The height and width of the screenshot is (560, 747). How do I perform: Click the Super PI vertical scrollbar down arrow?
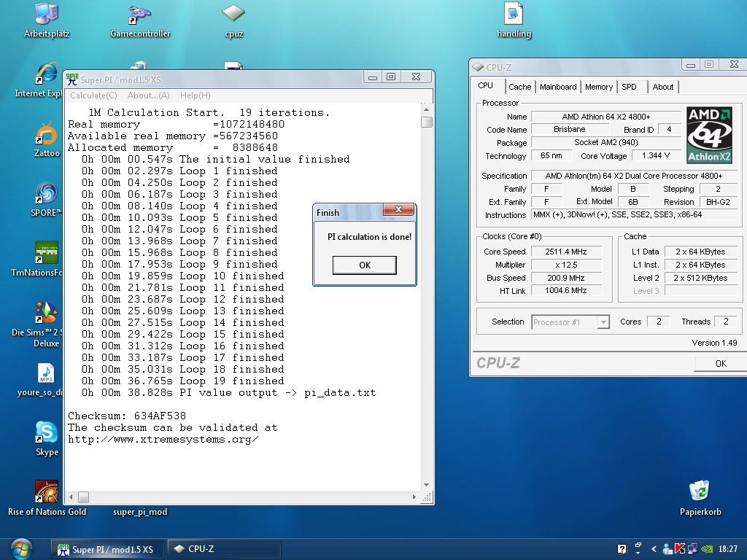point(427,485)
